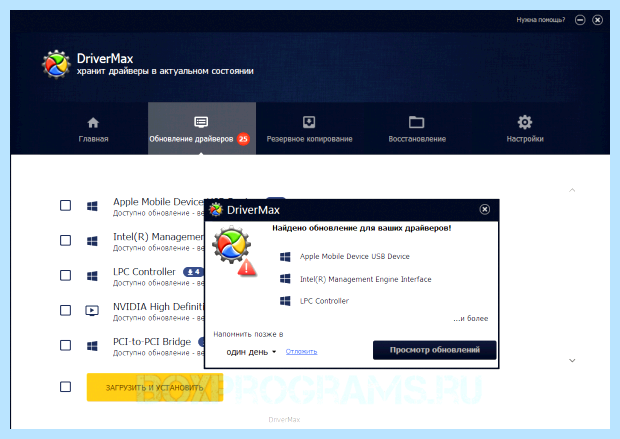This screenshot has height=439, width=620.
Task: Click the popup's gear logo with warning sign
Action: click(234, 251)
